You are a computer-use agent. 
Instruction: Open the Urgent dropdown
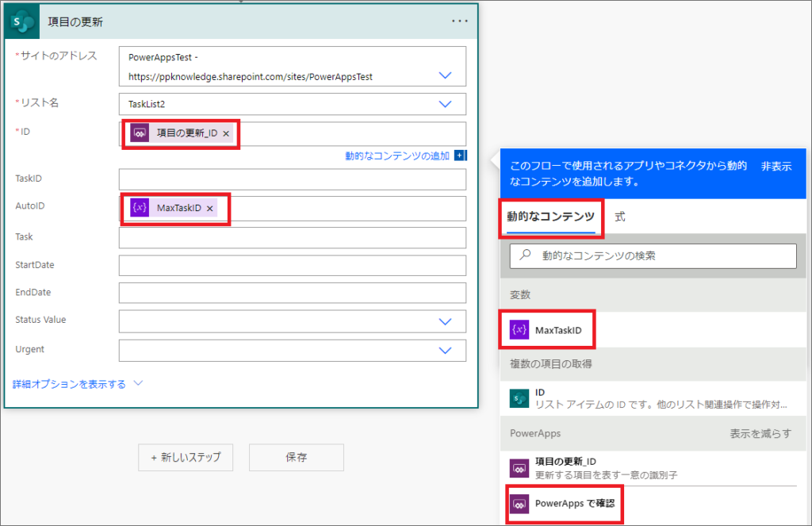448,350
